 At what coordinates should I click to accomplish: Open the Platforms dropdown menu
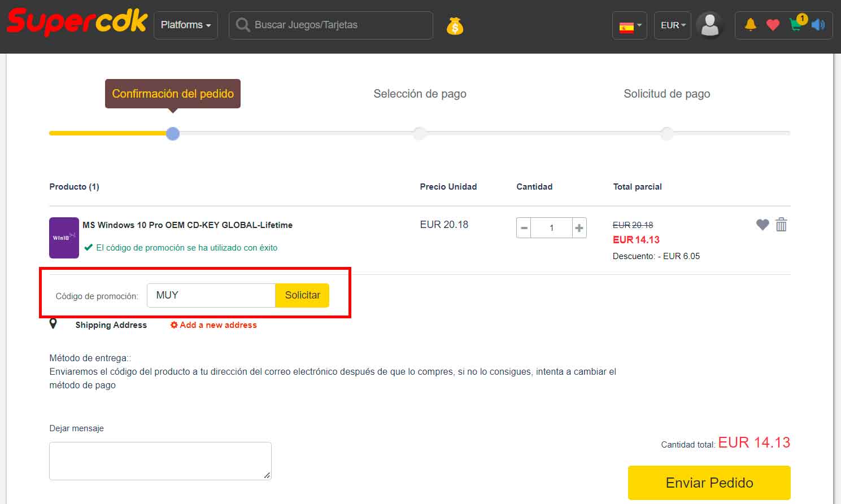point(186,25)
